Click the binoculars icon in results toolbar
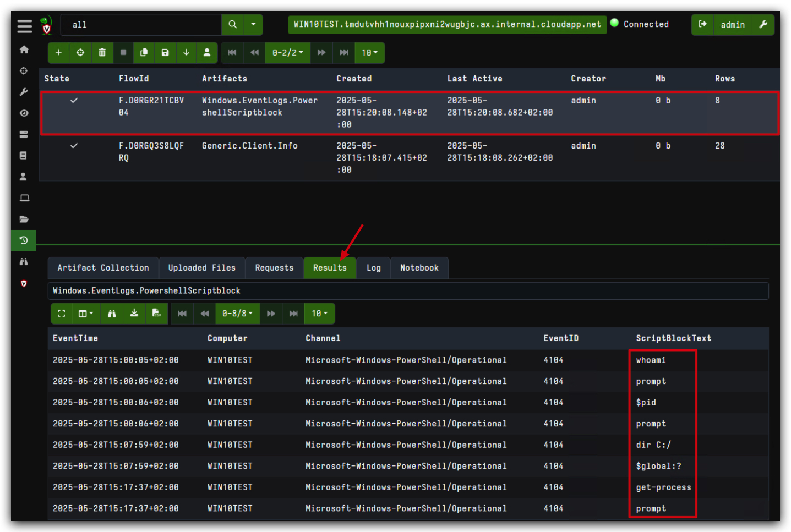Viewport: 791px width, 532px height. [112, 314]
